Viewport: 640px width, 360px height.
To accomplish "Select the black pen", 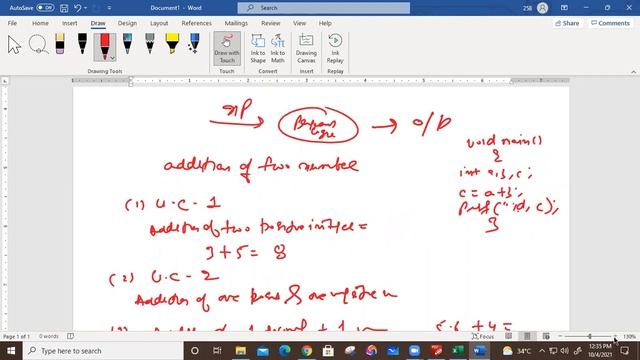I will [82, 44].
